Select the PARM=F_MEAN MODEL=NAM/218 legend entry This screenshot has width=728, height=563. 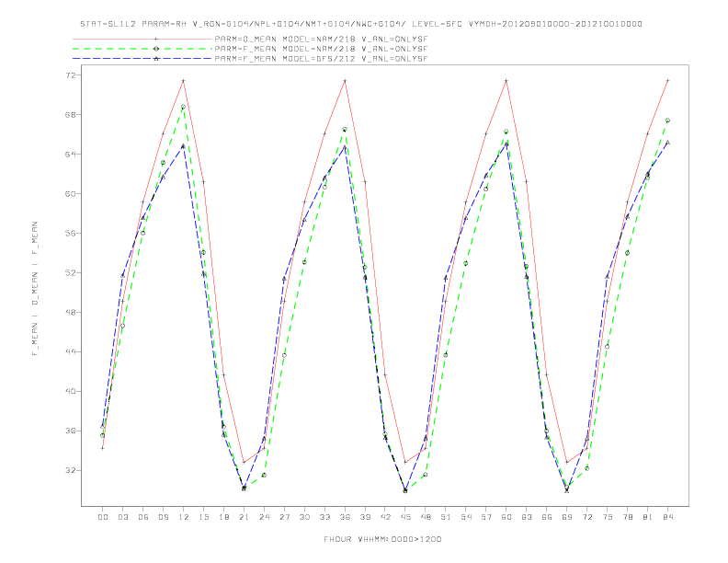(x=321, y=49)
